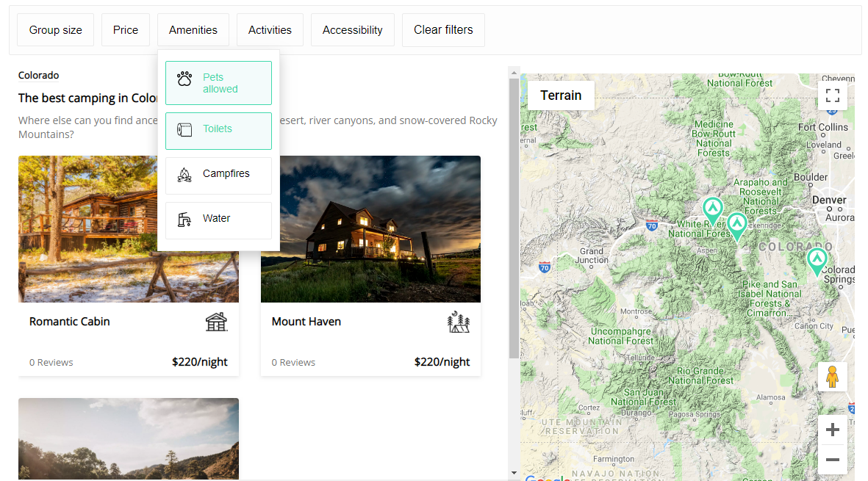Open the Price filter dropdown
The width and height of the screenshot is (868, 481).
126,30
